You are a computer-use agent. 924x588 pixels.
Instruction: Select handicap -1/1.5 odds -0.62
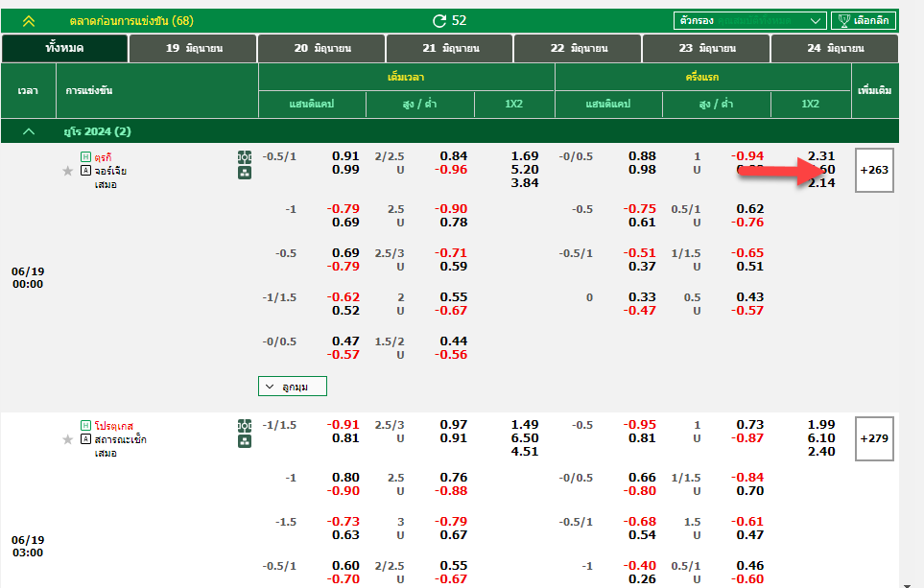coord(343,297)
